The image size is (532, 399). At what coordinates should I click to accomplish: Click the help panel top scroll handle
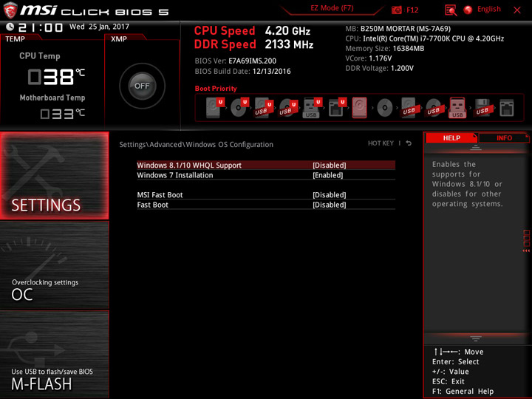[476, 148]
